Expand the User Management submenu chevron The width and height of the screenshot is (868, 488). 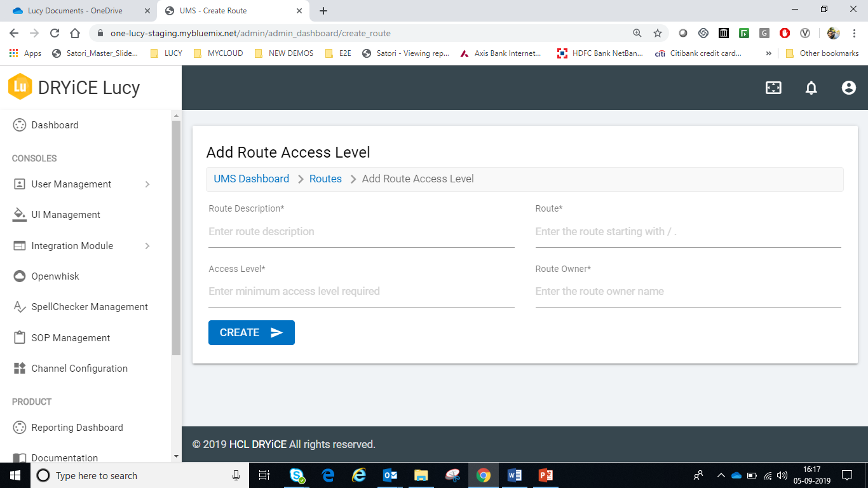pos(147,184)
